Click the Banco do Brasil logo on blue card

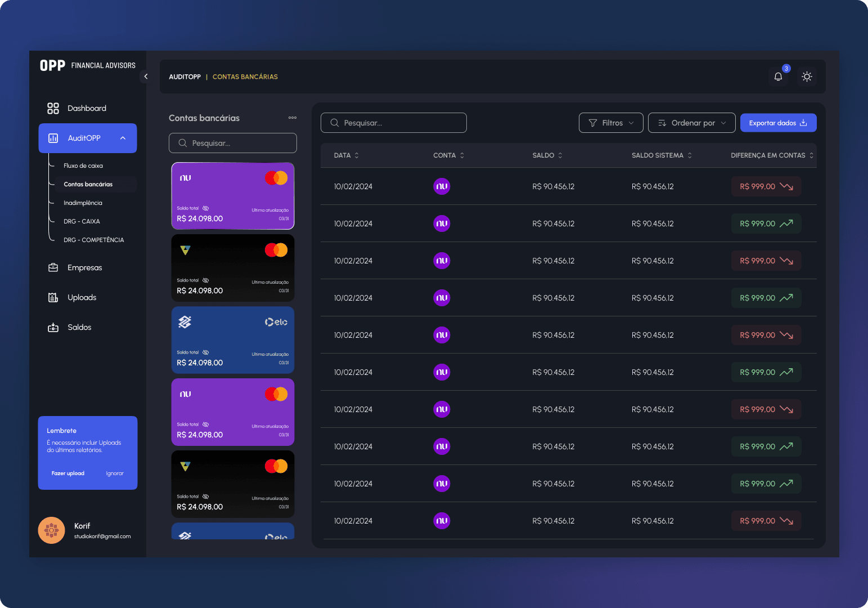pyautogui.click(x=185, y=322)
